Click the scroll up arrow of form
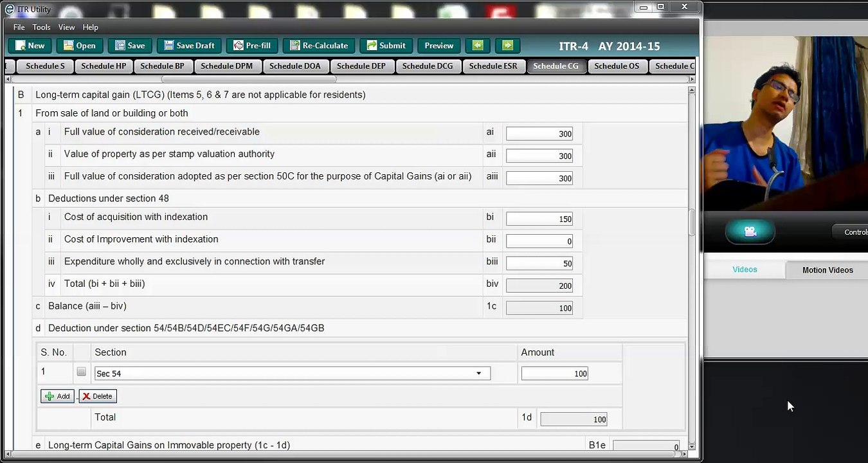The height and width of the screenshot is (463, 868). (x=692, y=91)
